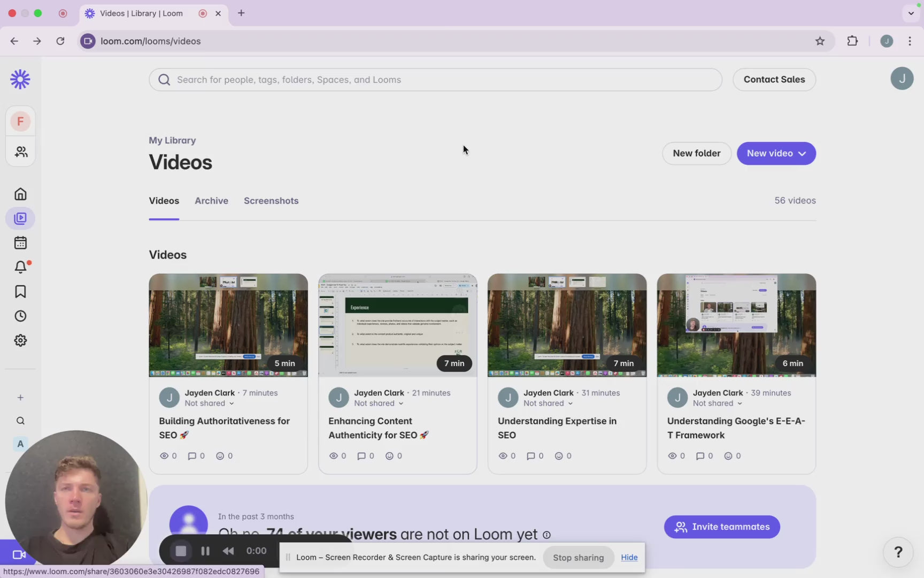Open the settings gear icon
Viewport: 924px width, 578px height.
(x=20, y=340)
